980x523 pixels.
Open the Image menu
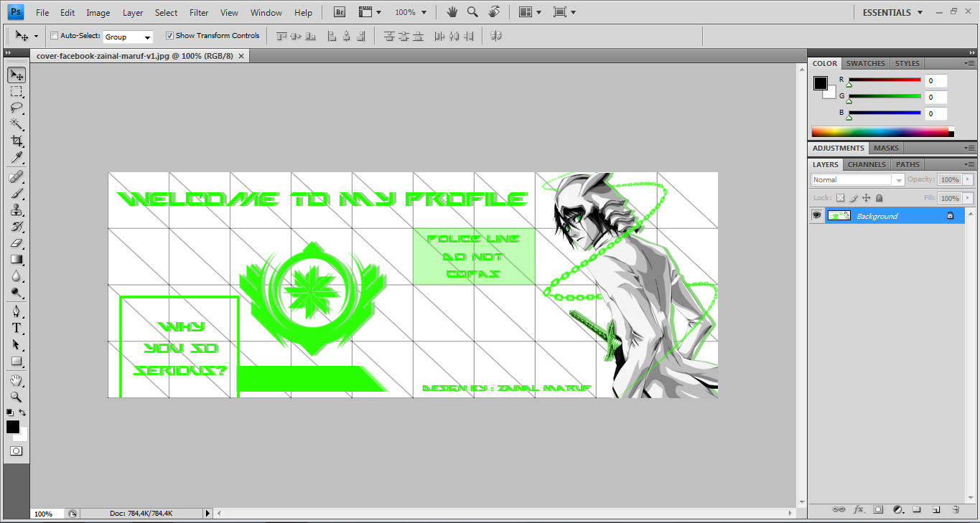pos(98,13)
